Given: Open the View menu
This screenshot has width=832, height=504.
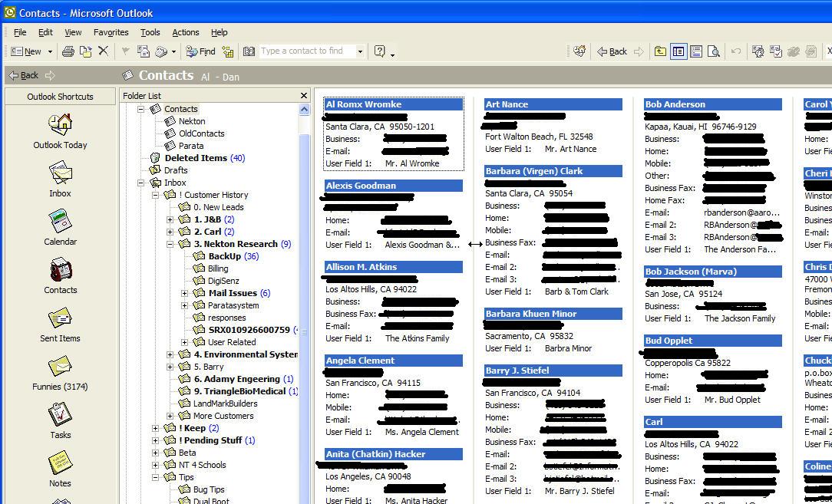Looking at the screenshot, I should tap(73, 32).
